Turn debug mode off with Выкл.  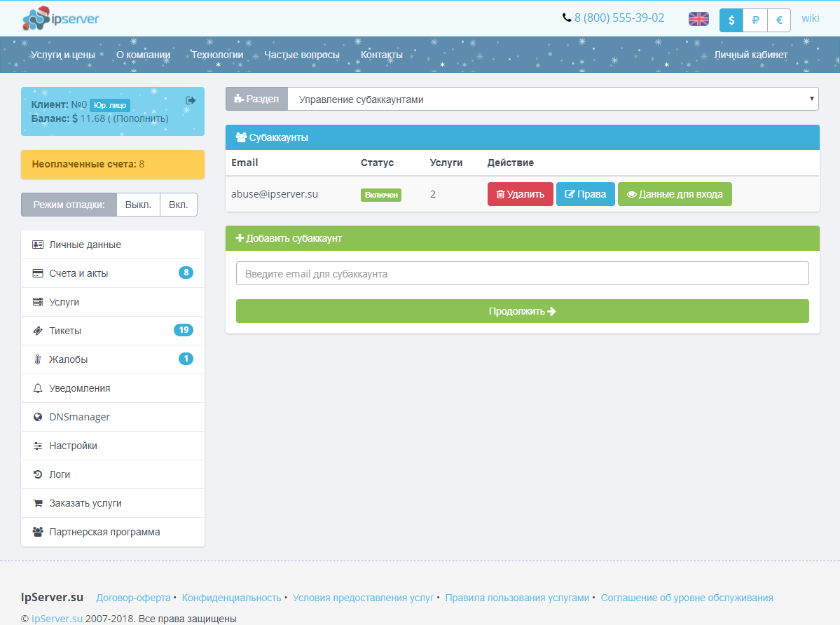pyautogui.click(x=138, y=205)
